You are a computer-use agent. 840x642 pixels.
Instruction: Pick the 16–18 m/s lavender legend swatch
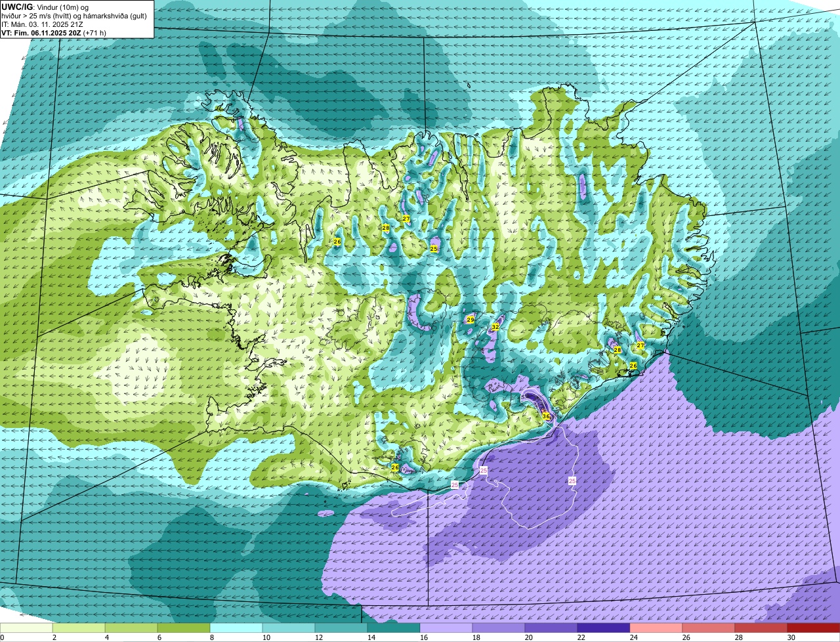click(446, 628)
